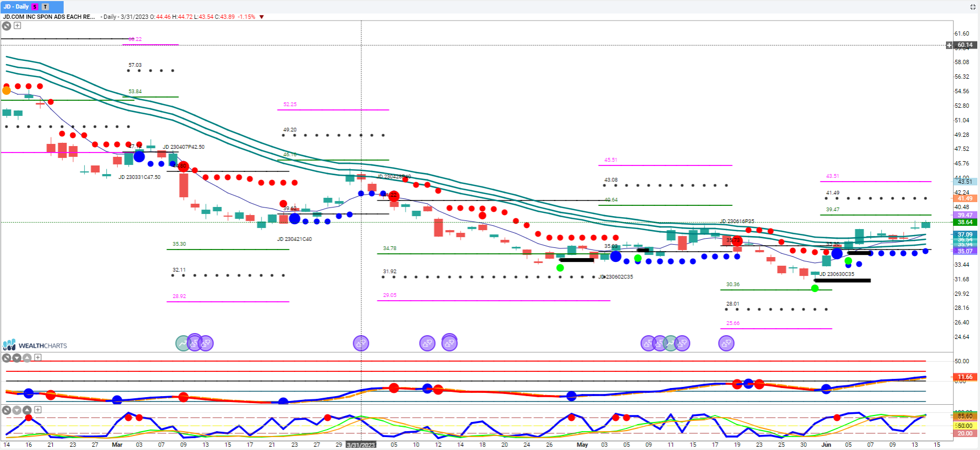980x450 pixels.
Task: Click the collapse/exit fullscreen icon at top right
Action: 973,6
